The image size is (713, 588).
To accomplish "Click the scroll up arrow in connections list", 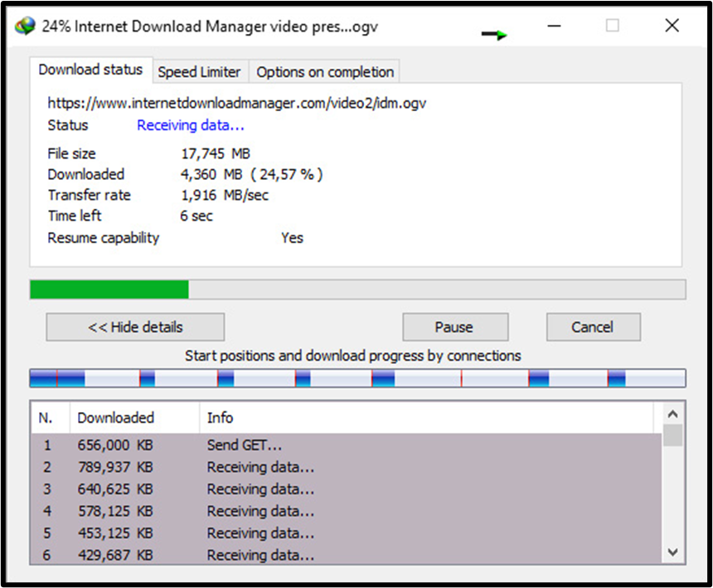I will (673, 414).
